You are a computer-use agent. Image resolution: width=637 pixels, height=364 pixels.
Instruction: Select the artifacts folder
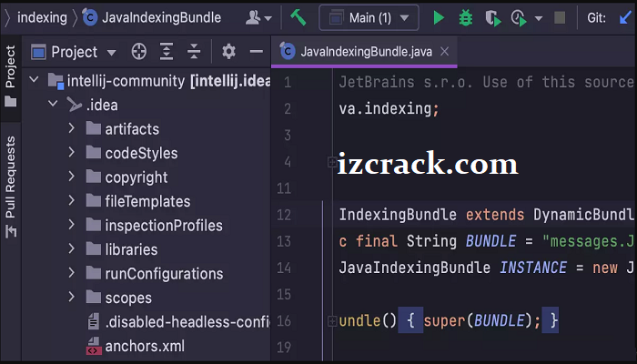[x=147, y=129]
